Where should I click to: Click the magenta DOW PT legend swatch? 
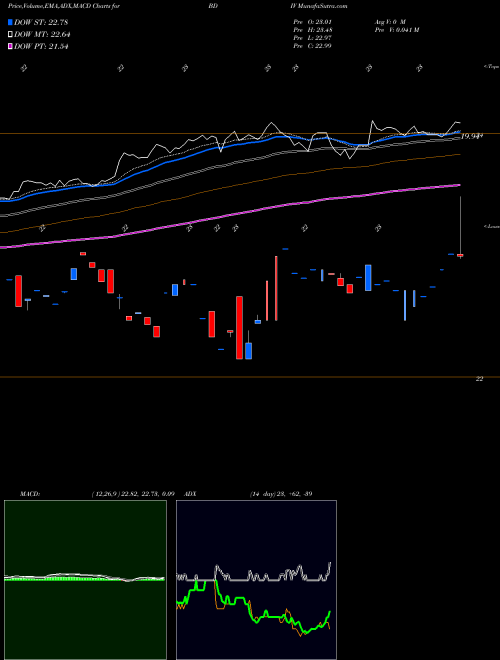tap(11, 46)
